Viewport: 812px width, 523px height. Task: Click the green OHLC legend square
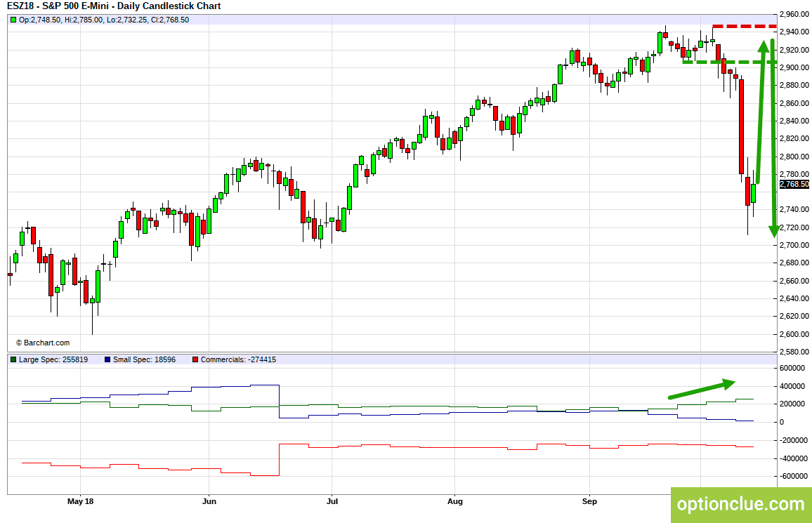[x=13, y=20]
